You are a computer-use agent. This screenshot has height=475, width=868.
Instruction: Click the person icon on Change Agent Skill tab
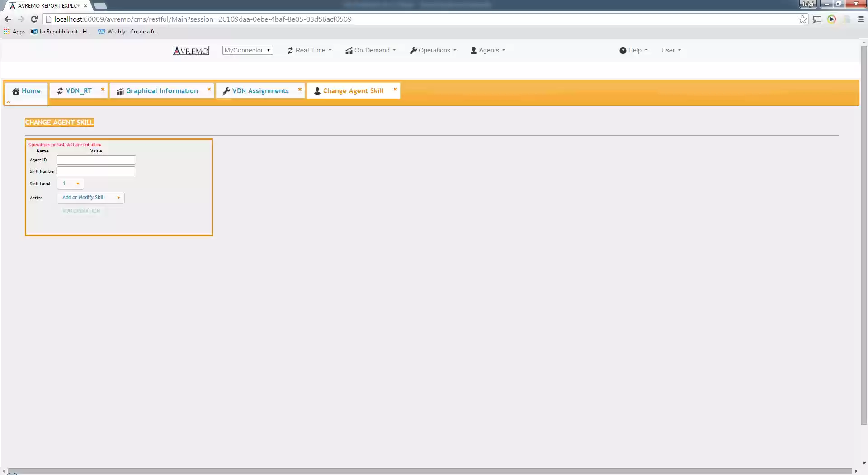[x=316, y=90]
